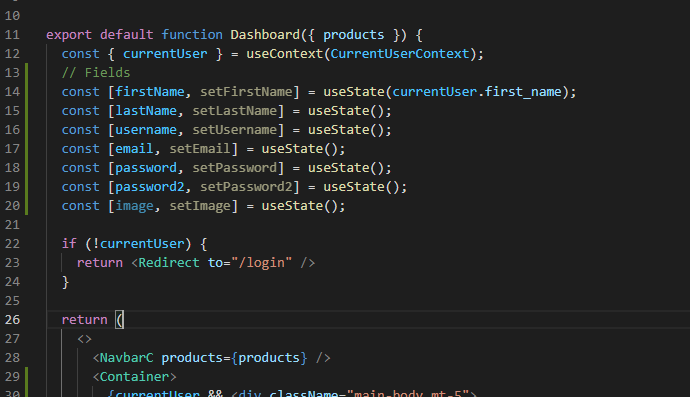Click the "email" variable on line 17

pyautogui.click(x=134, y=149)
